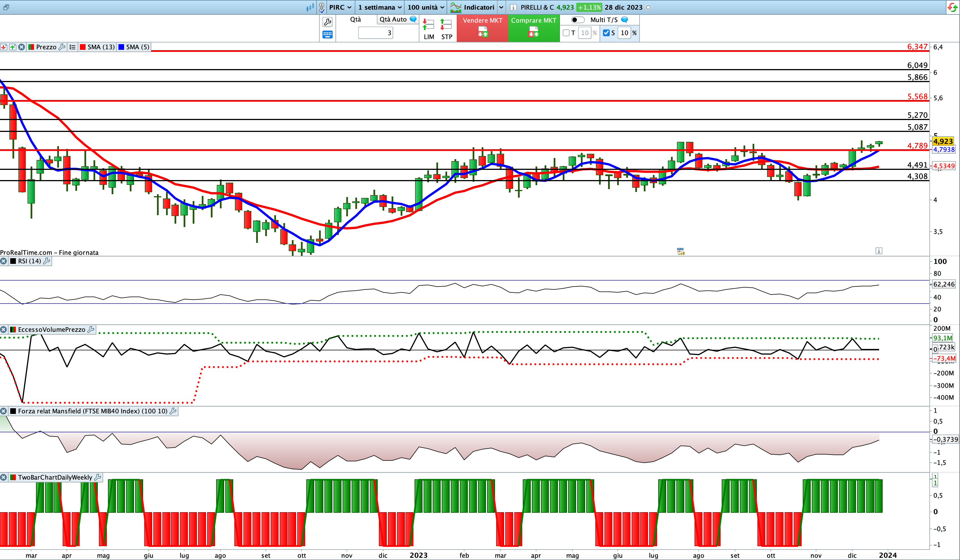Click the refresh arrows icon at top right
The image size is (960, 560).
[952, 7]
